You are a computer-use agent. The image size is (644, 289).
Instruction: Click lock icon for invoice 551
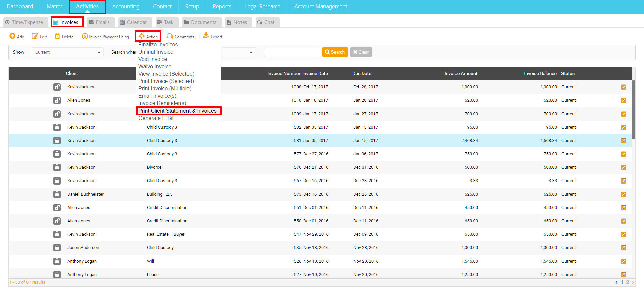pos(57,208)
